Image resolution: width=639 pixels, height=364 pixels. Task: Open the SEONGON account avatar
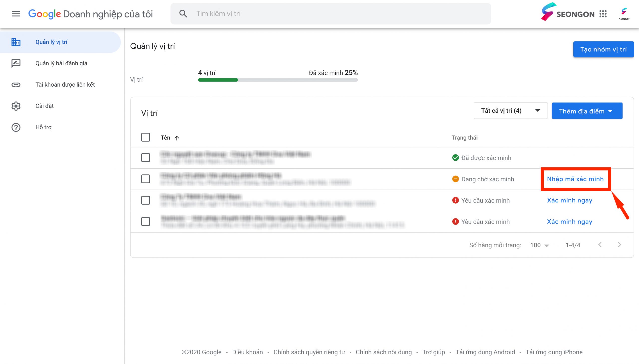[624, 14]
